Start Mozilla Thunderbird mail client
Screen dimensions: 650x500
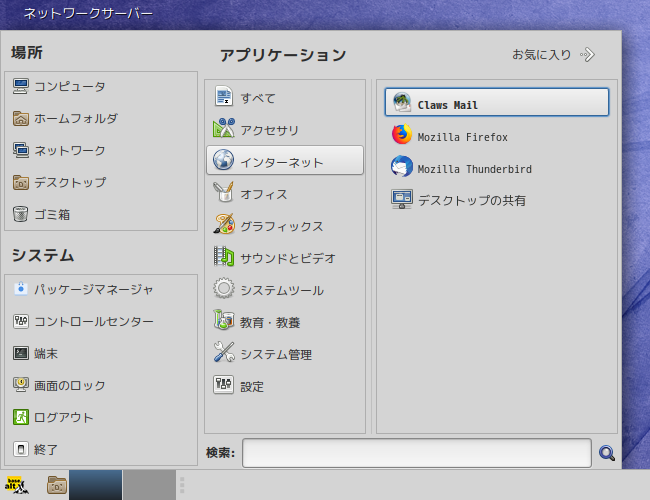point(497,167)
